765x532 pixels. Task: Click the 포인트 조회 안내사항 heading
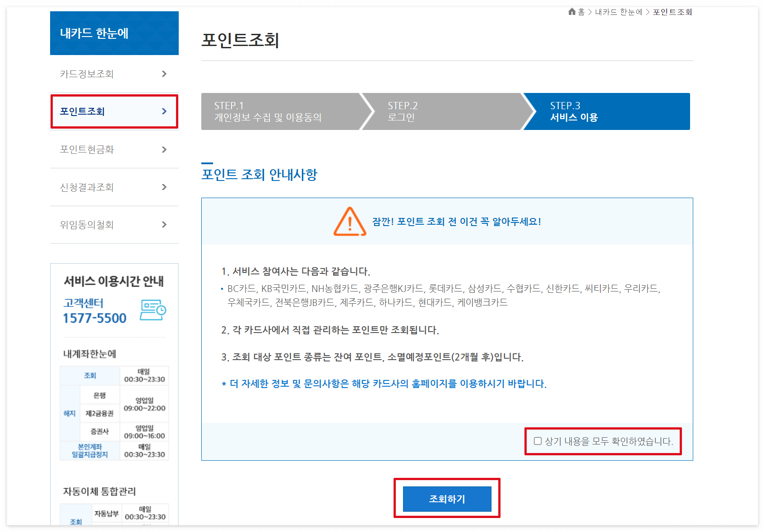(259, 175)
